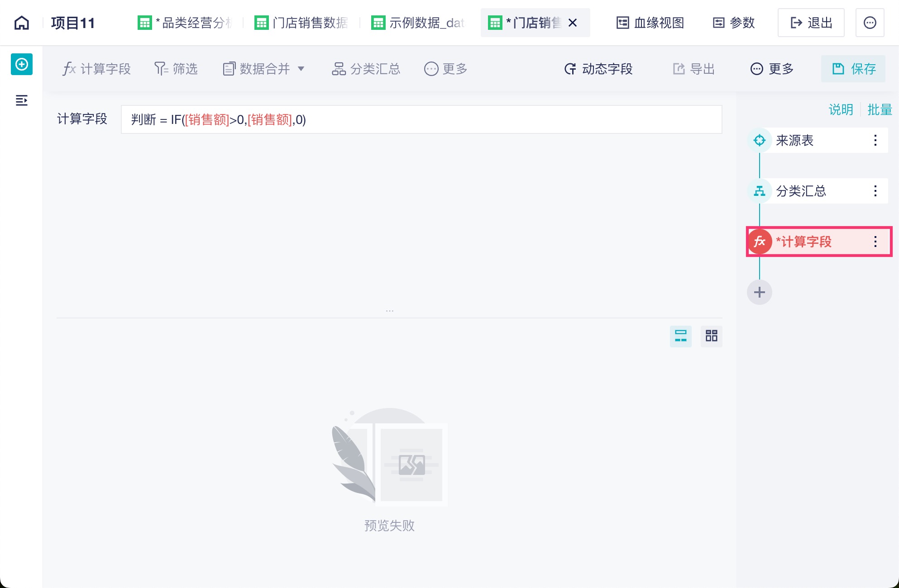Open the *计算字段 step three-dot menu

click(x=875, y=242)
